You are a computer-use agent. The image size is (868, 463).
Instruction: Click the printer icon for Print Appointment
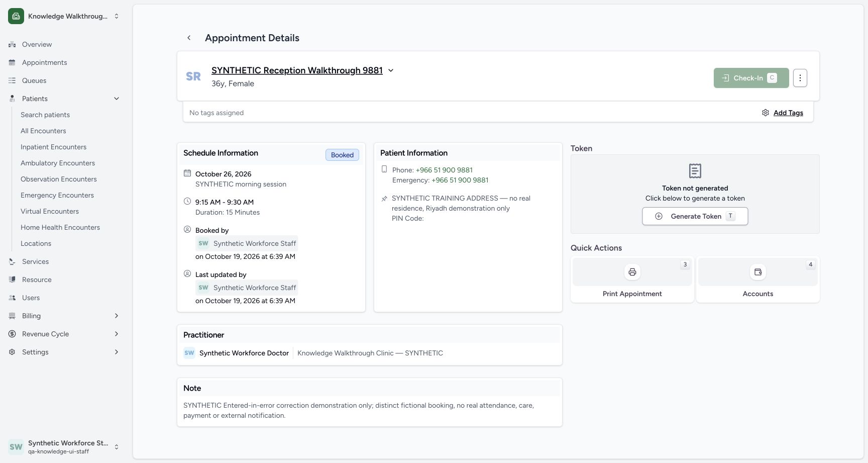[x=632, y=272]
